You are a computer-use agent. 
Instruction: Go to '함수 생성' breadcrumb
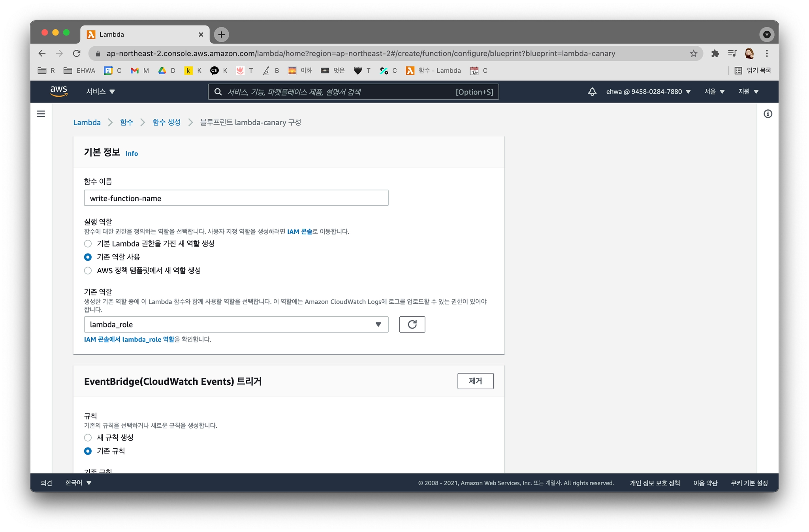[x=166, y=122]
